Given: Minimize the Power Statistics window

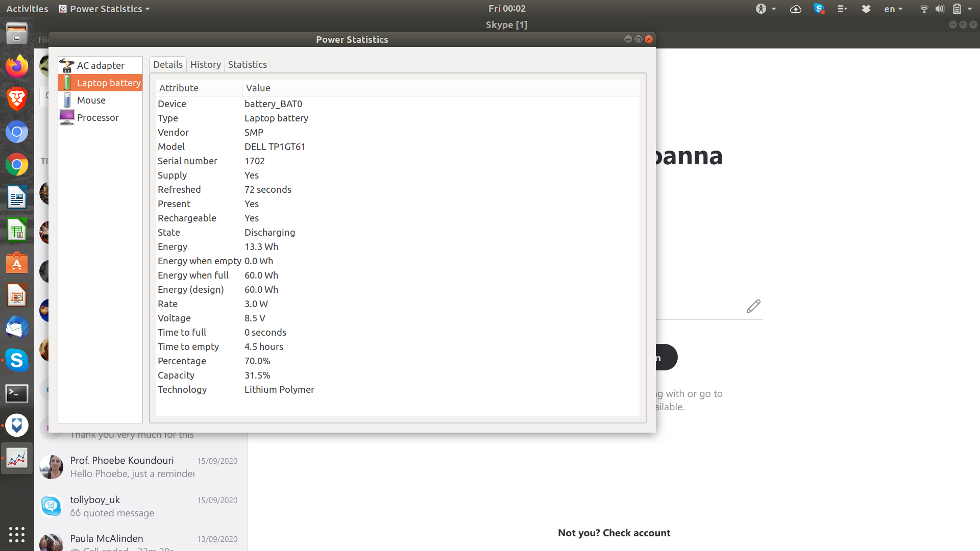Looking at the screenshot, I should point(628,39).
